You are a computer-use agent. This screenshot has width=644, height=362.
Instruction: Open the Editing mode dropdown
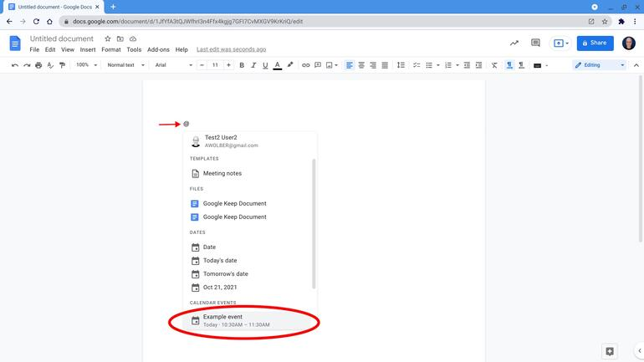[600, 65]
